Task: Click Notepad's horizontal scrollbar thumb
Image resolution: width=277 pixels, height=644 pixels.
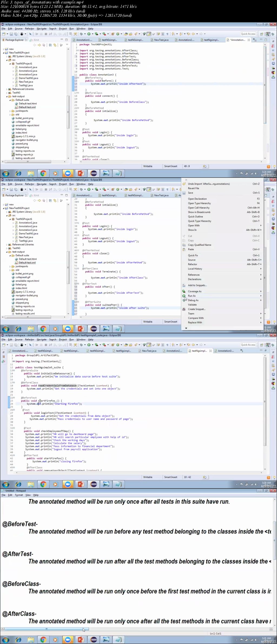Action: pyautogui.click(x=47, y=629)
